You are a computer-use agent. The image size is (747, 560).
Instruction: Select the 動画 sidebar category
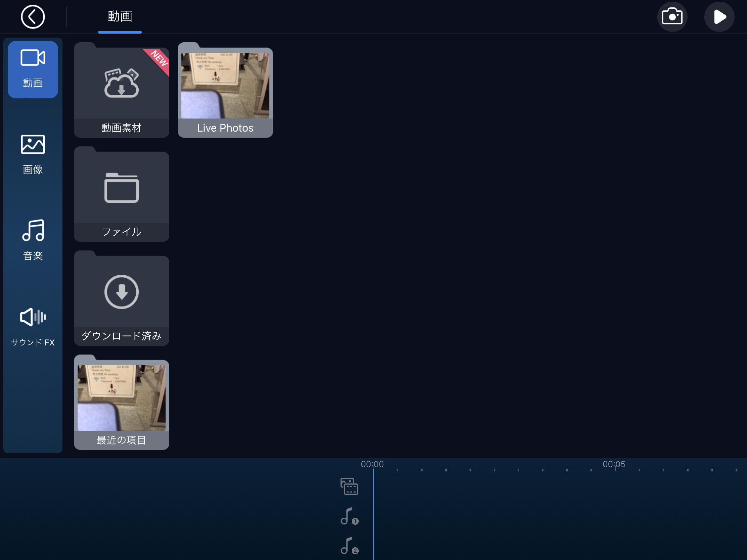pos(33,69)
